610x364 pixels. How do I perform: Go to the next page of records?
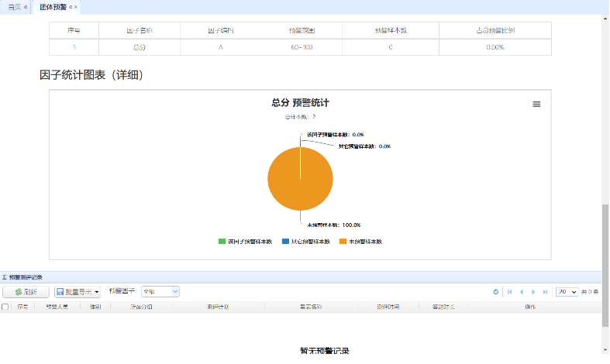click(533, 292)
